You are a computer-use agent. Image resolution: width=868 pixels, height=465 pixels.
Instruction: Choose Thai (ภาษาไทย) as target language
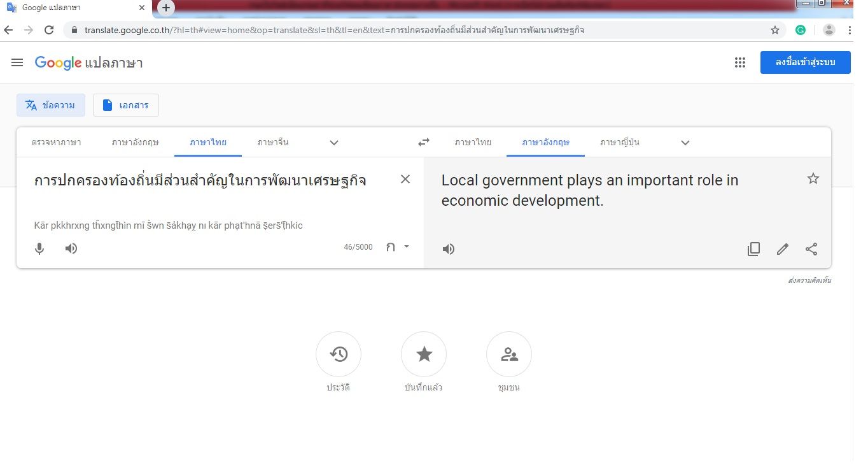point(473,142)
